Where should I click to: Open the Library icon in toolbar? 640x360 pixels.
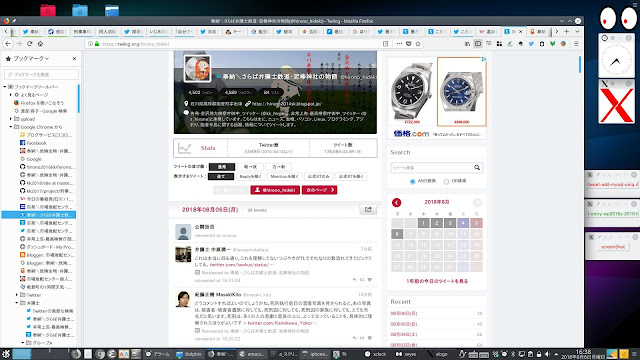pos(467,44)
